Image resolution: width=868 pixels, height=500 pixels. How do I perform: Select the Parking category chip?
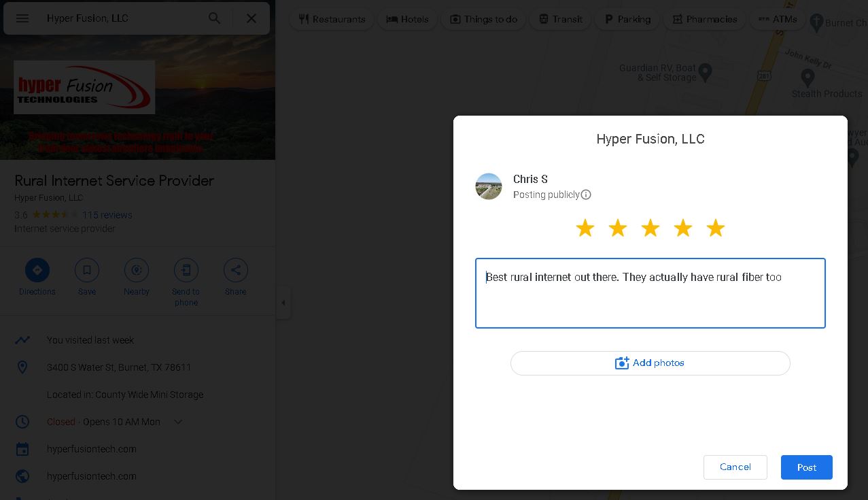coord(627,19)
